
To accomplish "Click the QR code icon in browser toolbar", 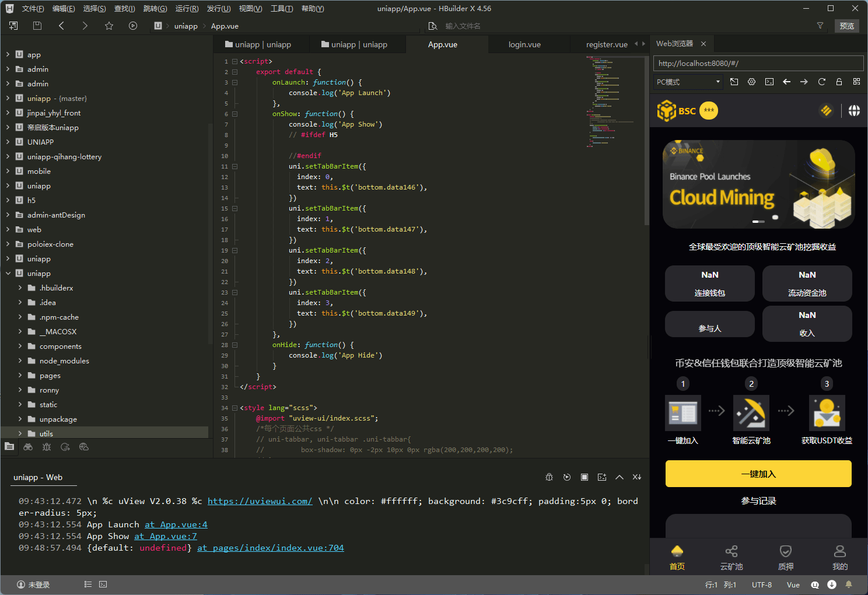I will pyautogui.click(x=856, y=82).
